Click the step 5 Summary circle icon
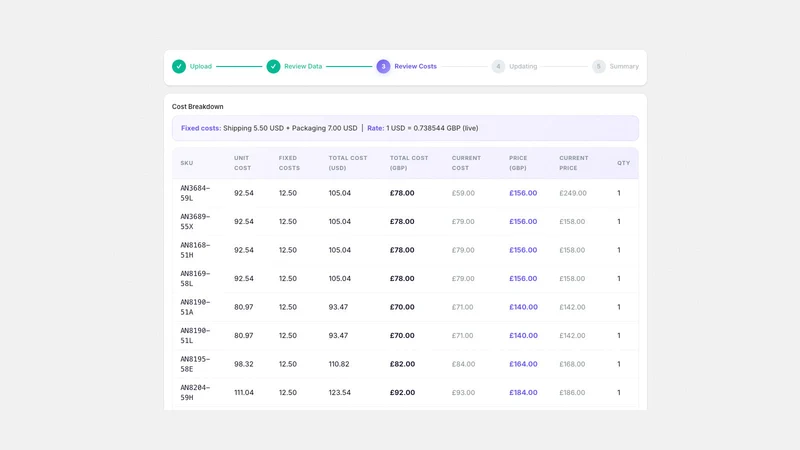Viewport: 800px width, 450px height. [598, 66]
